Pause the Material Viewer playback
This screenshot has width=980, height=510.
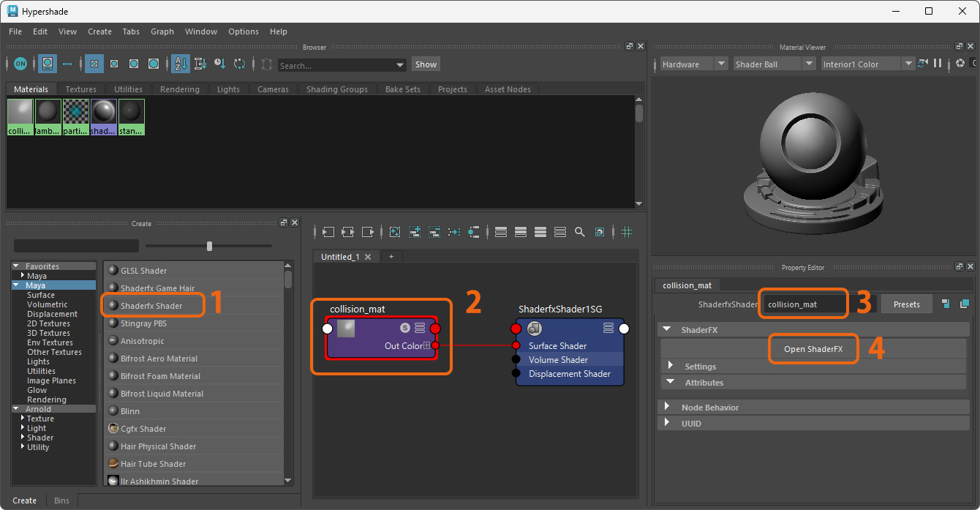(x=938, y=64)
